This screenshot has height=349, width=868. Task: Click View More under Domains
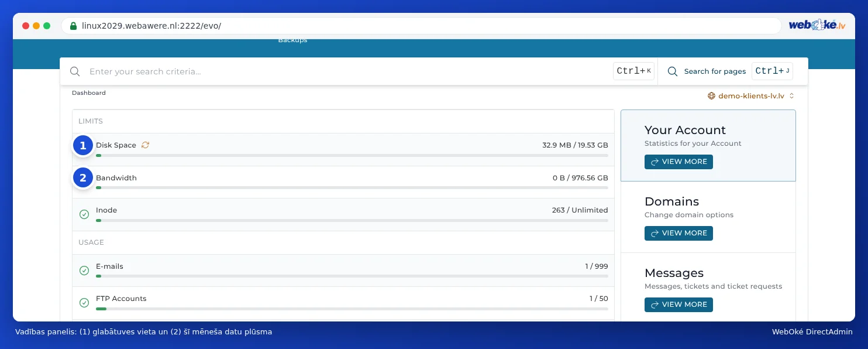(678, 233)
